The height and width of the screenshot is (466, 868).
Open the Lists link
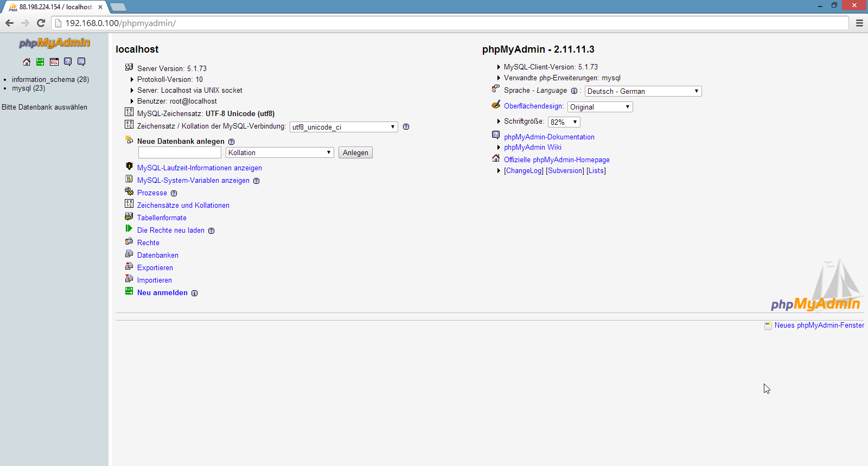pyautogui.click(x=596, y=171)
